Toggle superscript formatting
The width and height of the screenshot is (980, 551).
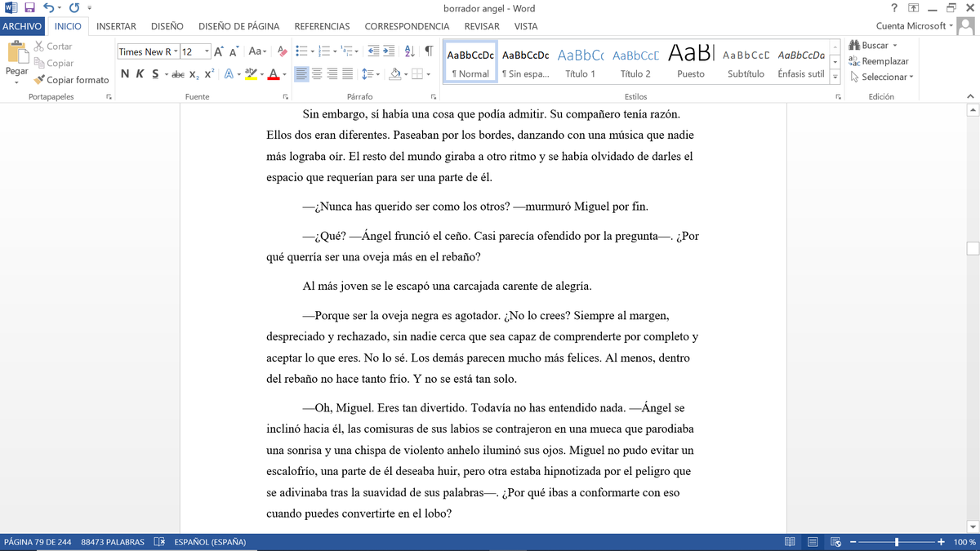point(209,73)
